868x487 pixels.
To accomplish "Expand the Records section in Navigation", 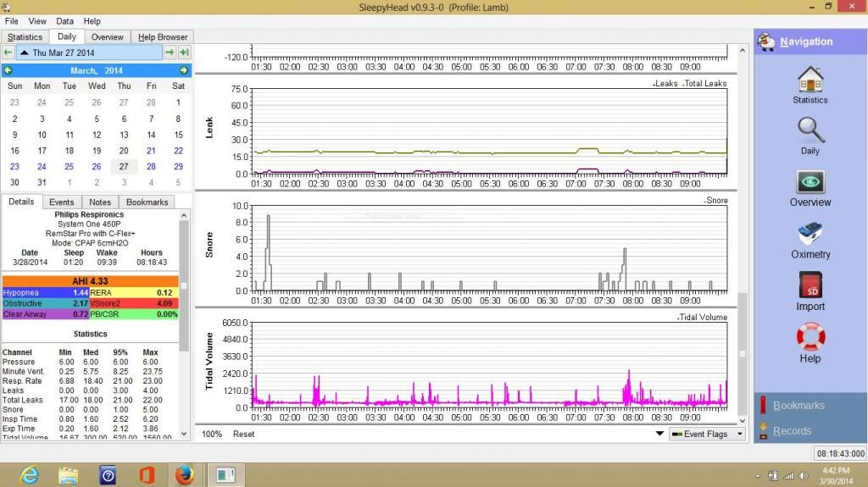I will pyautogui.click(x=792, y=430).
